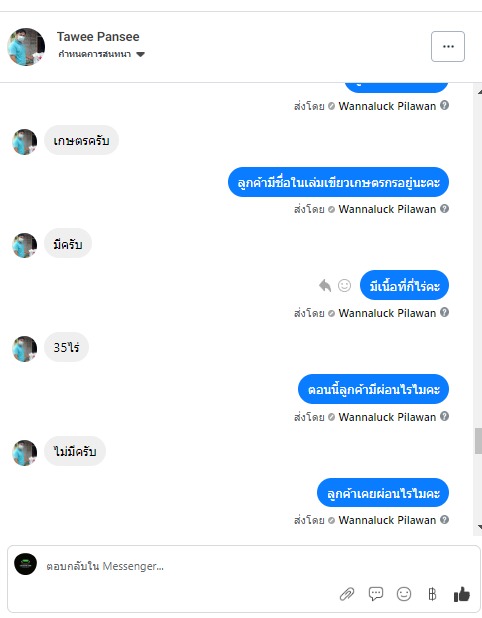The width and height of the screenshot is (482, 618).
Task: Click Tawee Pansee's header profile photo
Action: coord(26,47)
